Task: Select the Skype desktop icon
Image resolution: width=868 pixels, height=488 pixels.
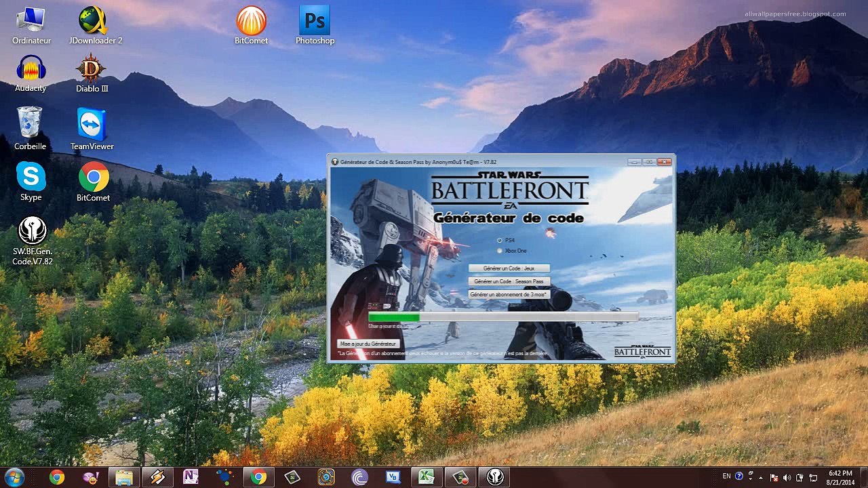Action: [x=31, y=182]
